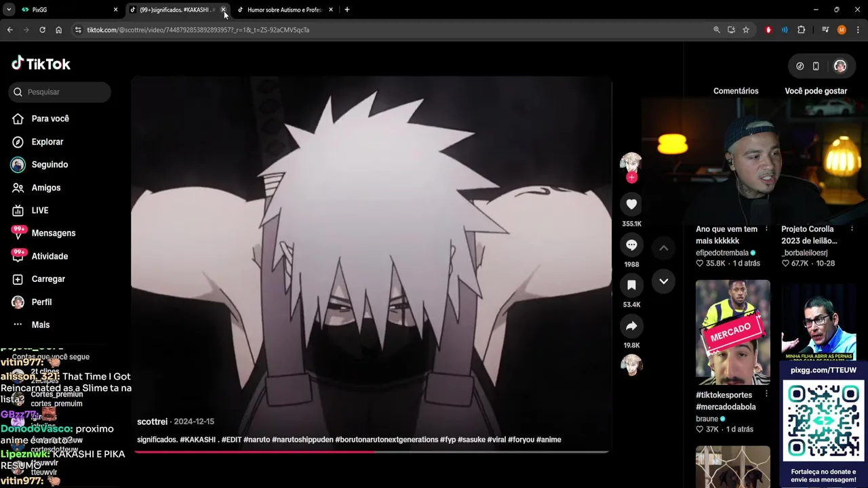This screenshot has width=868, height=488.
Task: Open a new browser tab
Action: pos(347,10)
